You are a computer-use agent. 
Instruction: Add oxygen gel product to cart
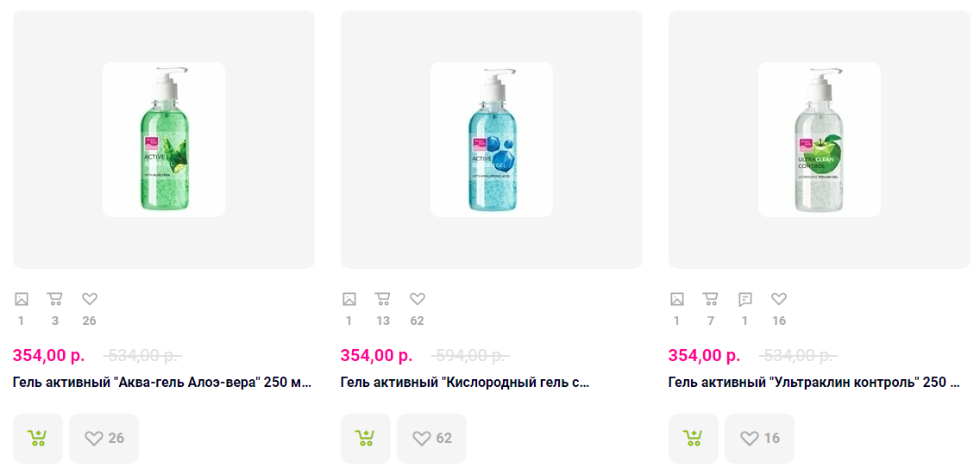(365, 438)
